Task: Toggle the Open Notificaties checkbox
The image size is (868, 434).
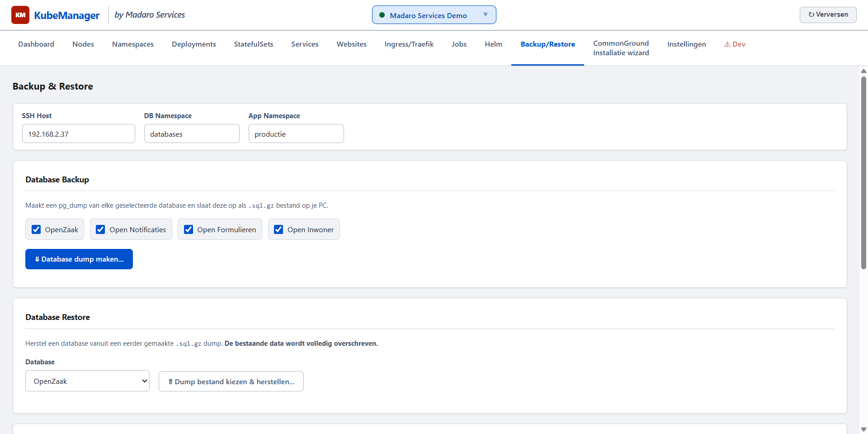Action: click(x=100, y=229)
